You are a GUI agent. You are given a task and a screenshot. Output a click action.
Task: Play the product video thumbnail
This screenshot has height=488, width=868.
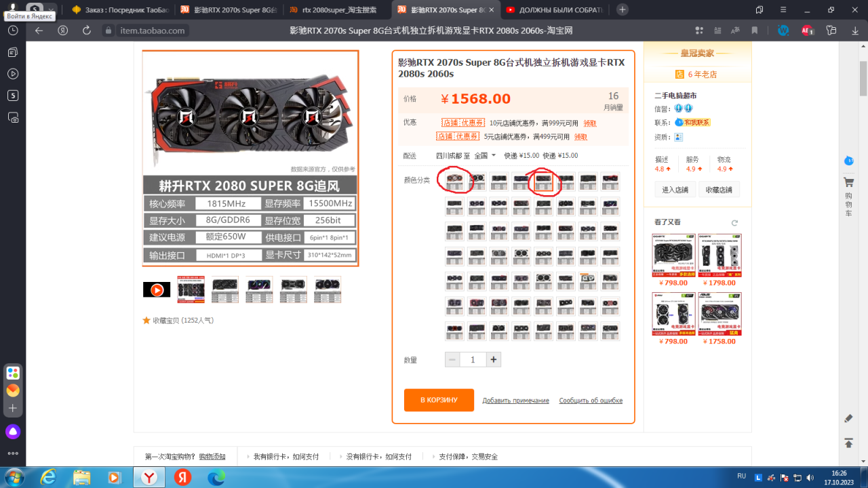157,289
